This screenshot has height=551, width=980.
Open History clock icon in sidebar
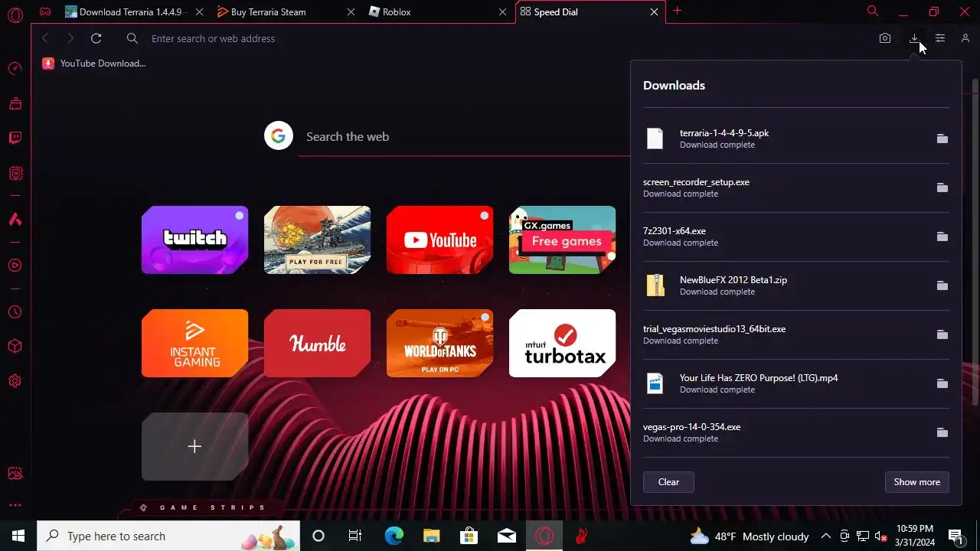tap(15, 312)
